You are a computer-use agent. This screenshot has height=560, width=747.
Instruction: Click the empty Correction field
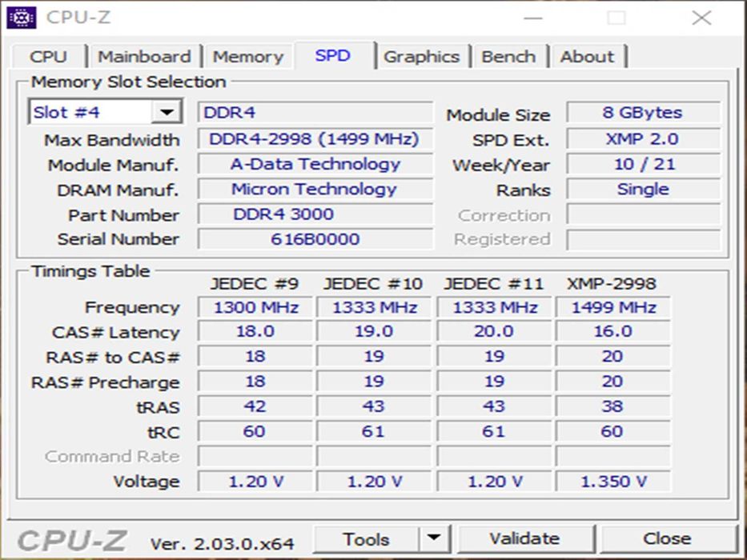(643, 214)
